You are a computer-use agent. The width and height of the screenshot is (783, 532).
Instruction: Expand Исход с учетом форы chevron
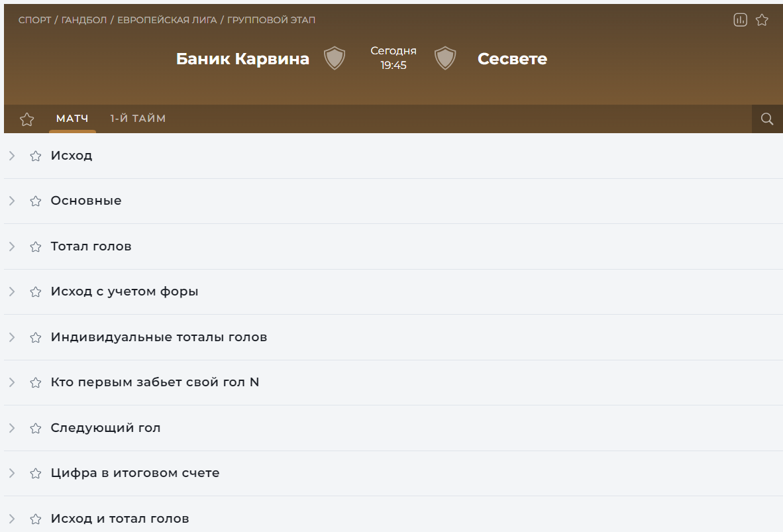point(12,292)
